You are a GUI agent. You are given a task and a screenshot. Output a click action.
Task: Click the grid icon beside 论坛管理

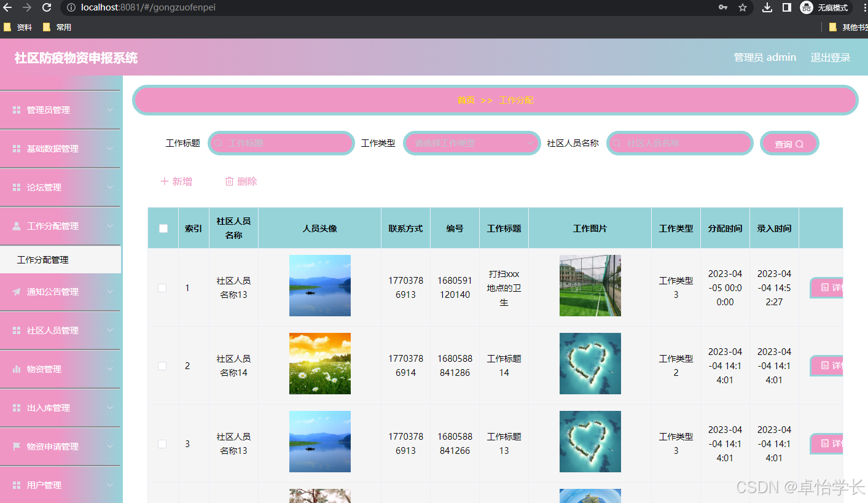pyautogui.click(x=17, y=187)
